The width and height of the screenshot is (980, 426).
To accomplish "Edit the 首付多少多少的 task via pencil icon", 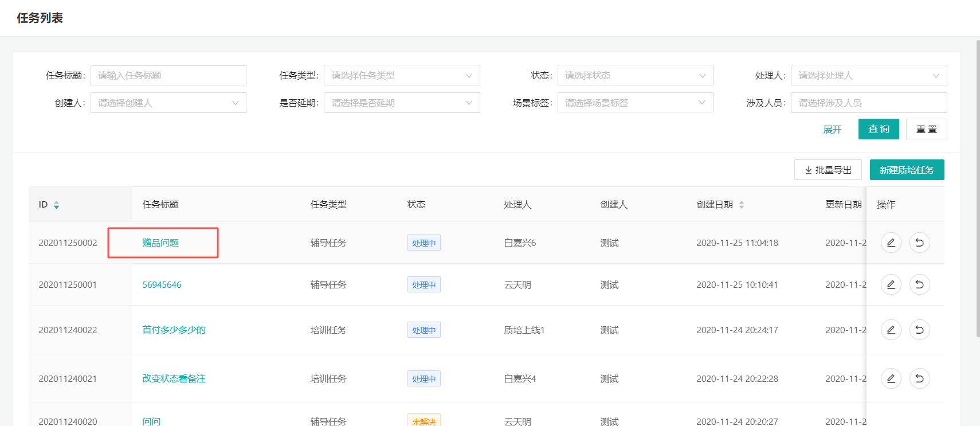I will click(x=891, y=330).
